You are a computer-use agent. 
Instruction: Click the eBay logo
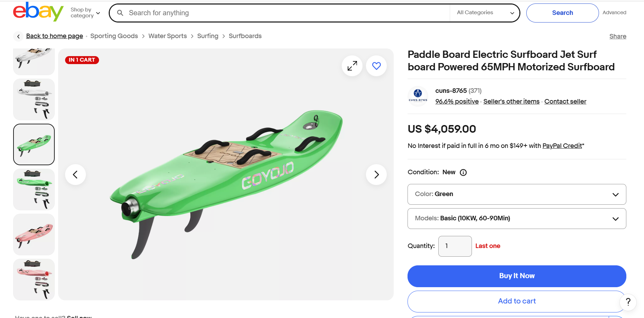38,12
